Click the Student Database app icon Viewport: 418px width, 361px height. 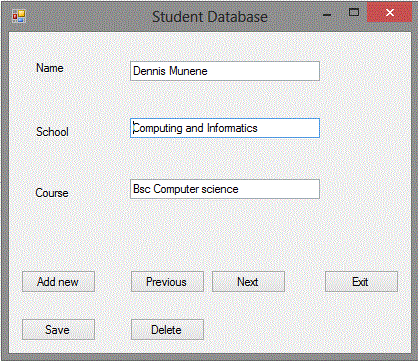[x=19, y=16]
